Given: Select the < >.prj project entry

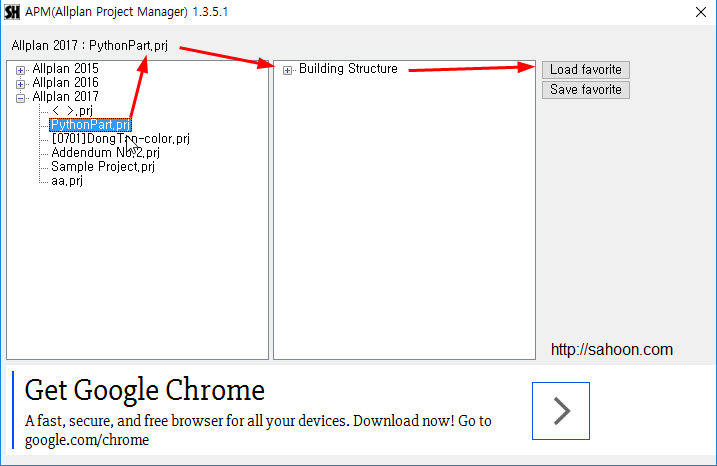Looking at the screenshot, I should coord(72,111).
